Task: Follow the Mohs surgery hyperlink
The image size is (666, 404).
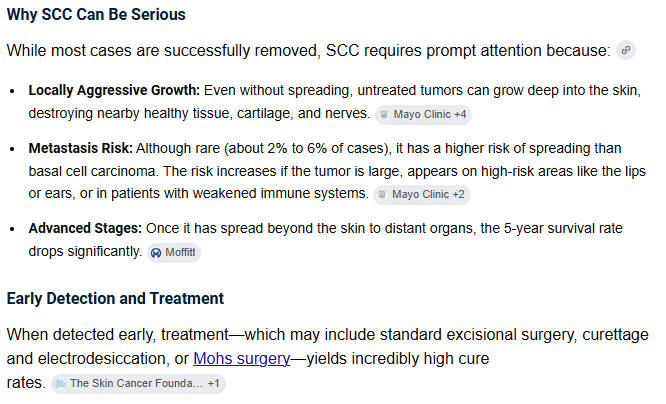Action: coord(242,359)
